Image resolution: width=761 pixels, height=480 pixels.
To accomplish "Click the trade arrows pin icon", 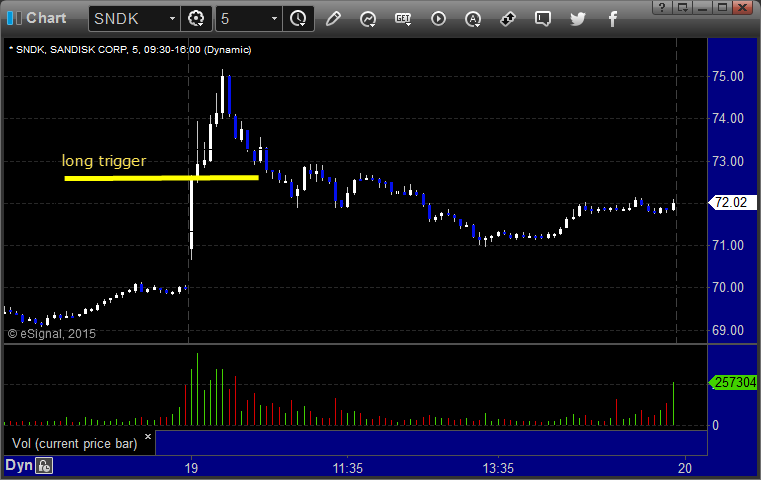I will point(508,19).
